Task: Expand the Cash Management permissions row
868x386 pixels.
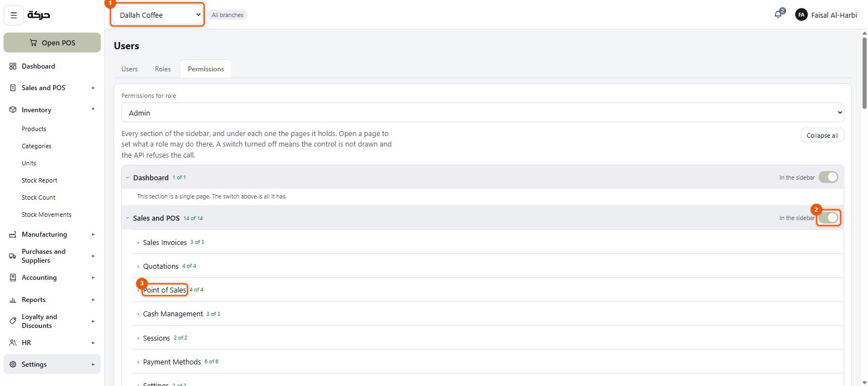Action: 138,314
